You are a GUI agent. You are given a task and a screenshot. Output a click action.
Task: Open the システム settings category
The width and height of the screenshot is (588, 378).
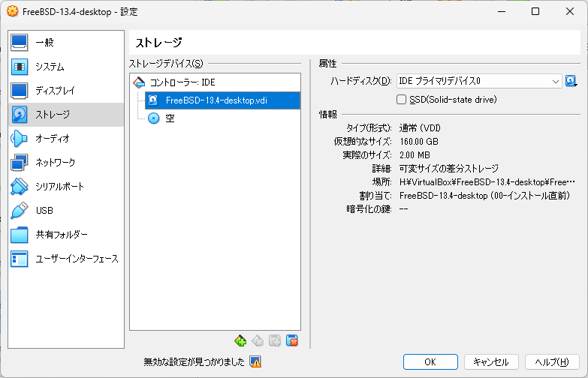coord(66,67)
